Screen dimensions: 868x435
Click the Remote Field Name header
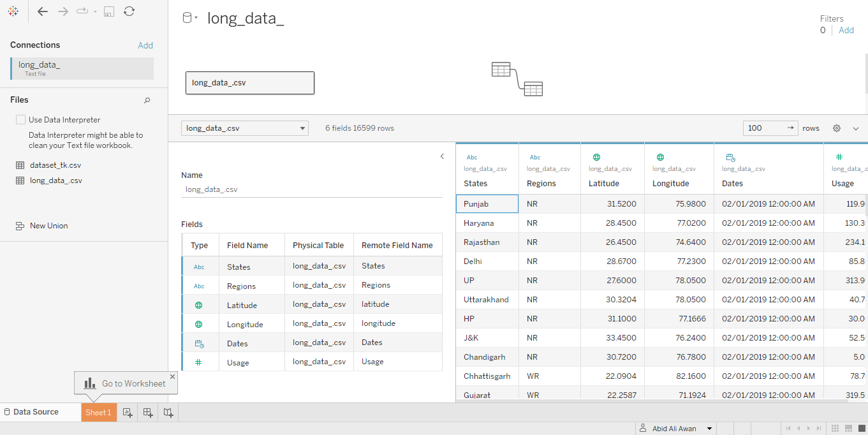point(397,246)
